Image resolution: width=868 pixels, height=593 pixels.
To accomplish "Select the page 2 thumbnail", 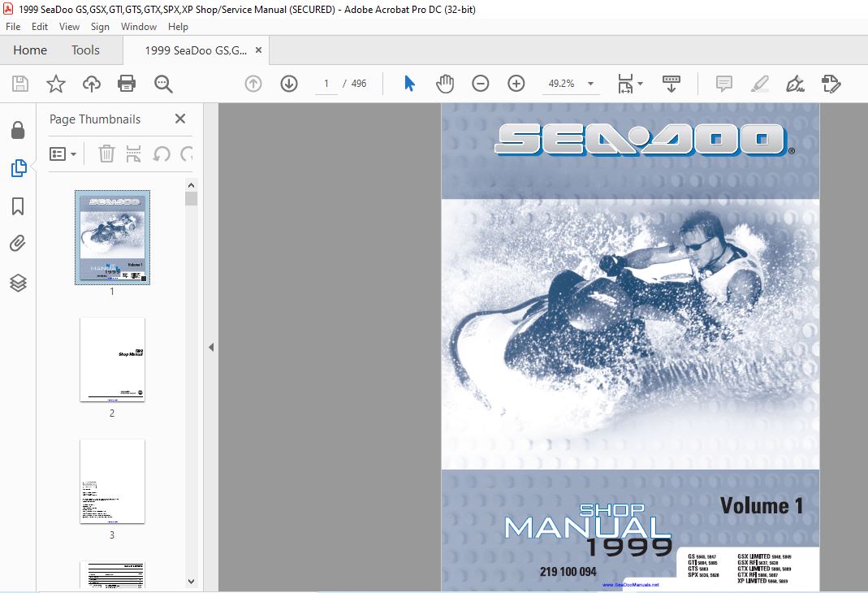I will 112,359.
